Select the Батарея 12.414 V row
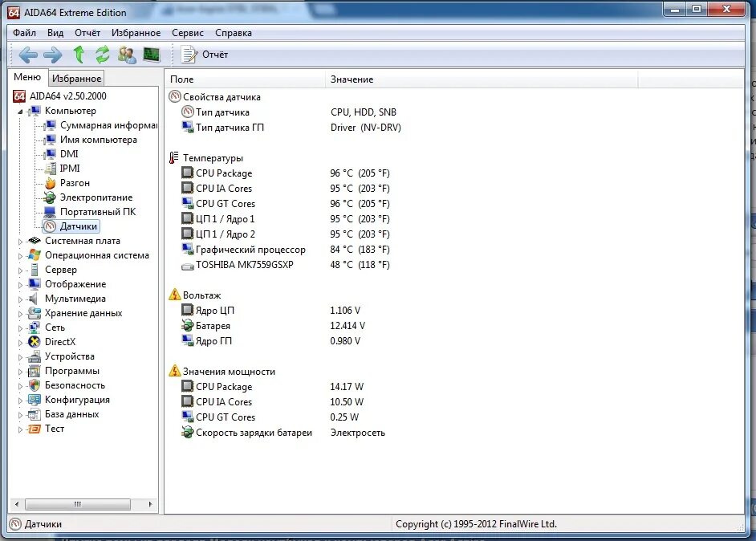Image resolution: width=756 pixels, height=541 pixels. coord(274,326)
